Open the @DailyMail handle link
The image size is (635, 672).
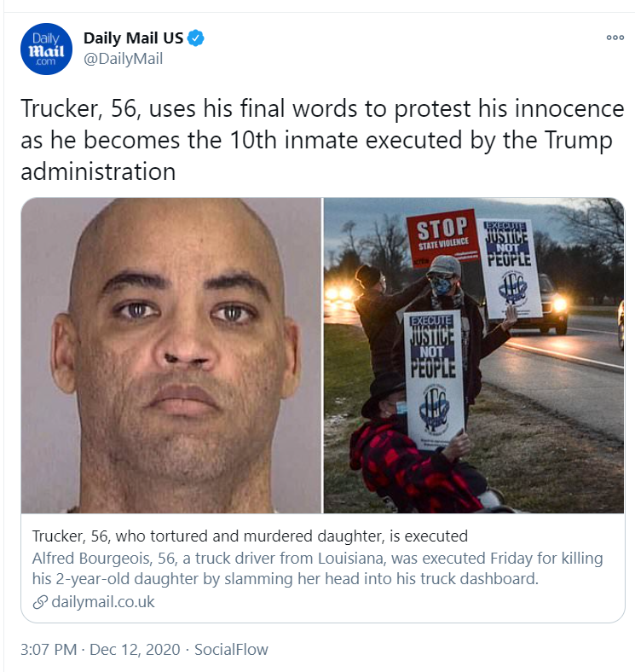pos(123,59)
